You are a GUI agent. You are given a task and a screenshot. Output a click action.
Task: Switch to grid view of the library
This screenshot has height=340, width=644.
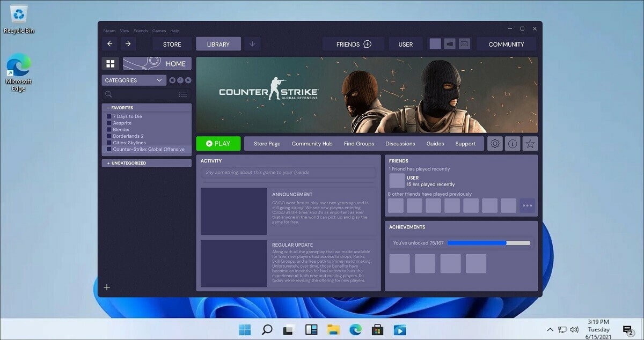111,64
